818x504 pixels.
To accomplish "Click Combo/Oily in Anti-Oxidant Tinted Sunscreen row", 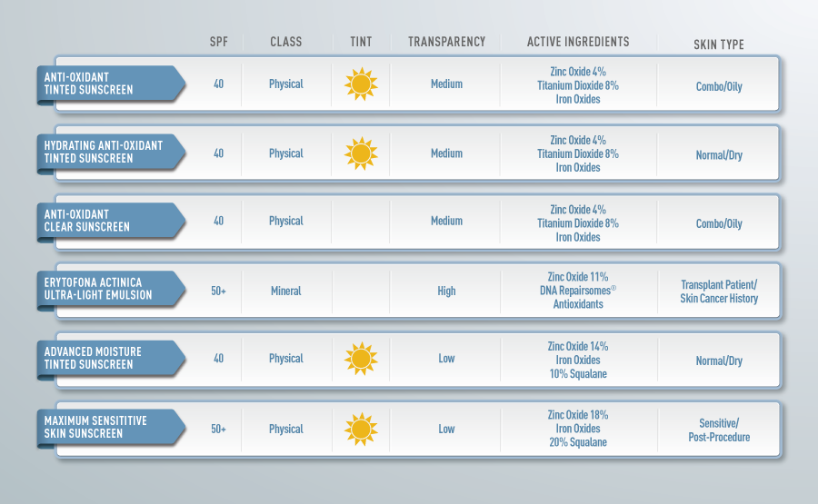I will click(719, 86).
